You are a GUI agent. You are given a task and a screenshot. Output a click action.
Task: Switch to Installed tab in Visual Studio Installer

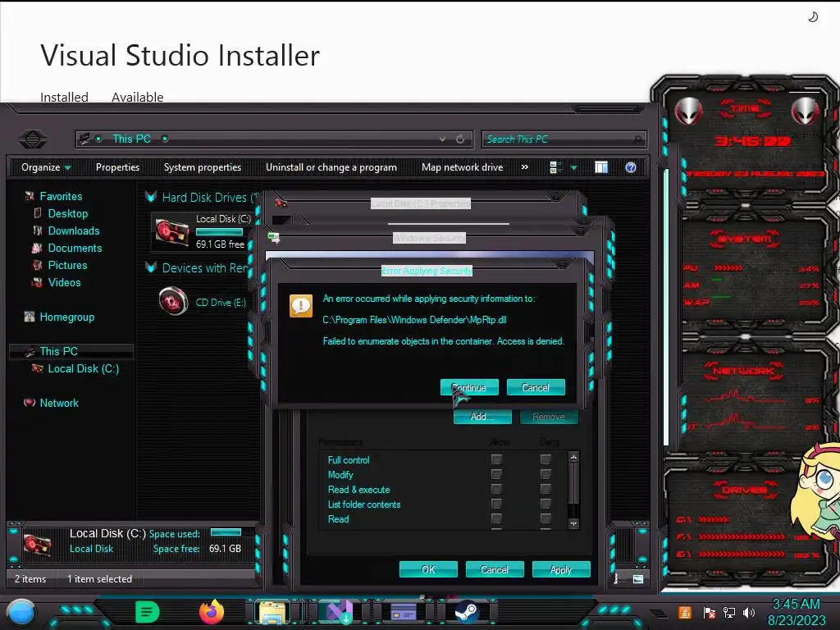tap(64, 97)
